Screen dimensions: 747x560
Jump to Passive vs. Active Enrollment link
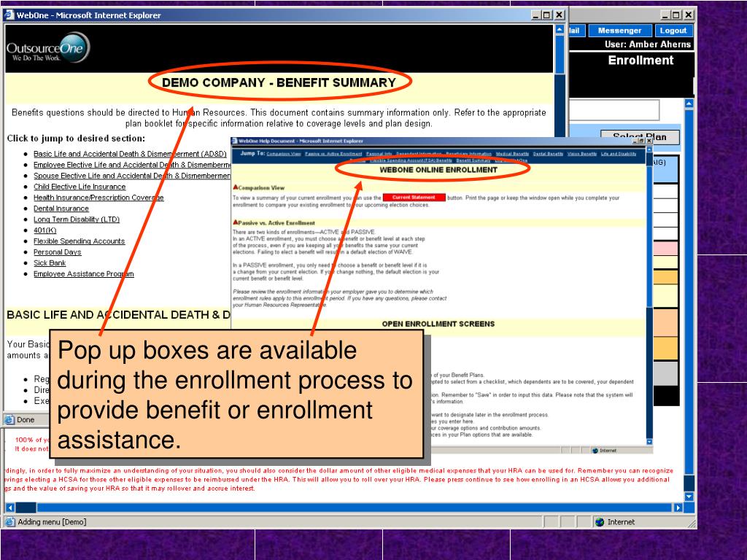click(x=333, y=154)
